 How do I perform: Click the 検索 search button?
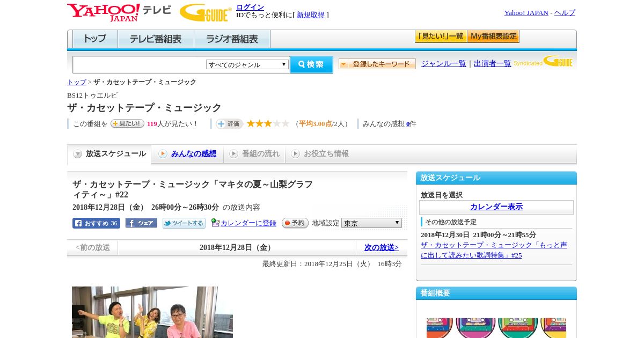coord(311,64)
